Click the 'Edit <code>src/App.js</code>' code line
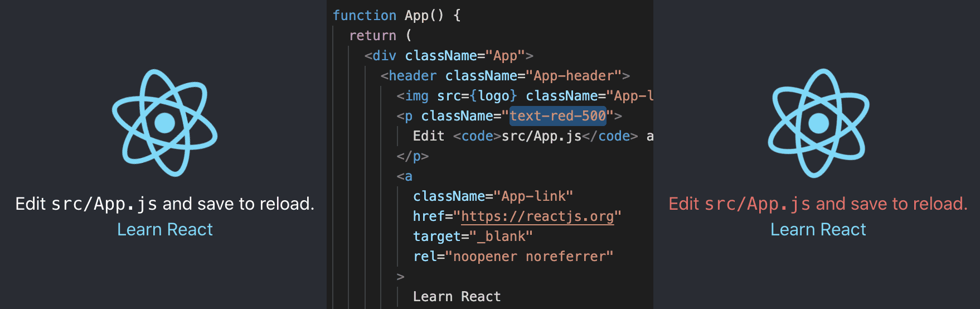980x309 pixels. pos(533,136)
